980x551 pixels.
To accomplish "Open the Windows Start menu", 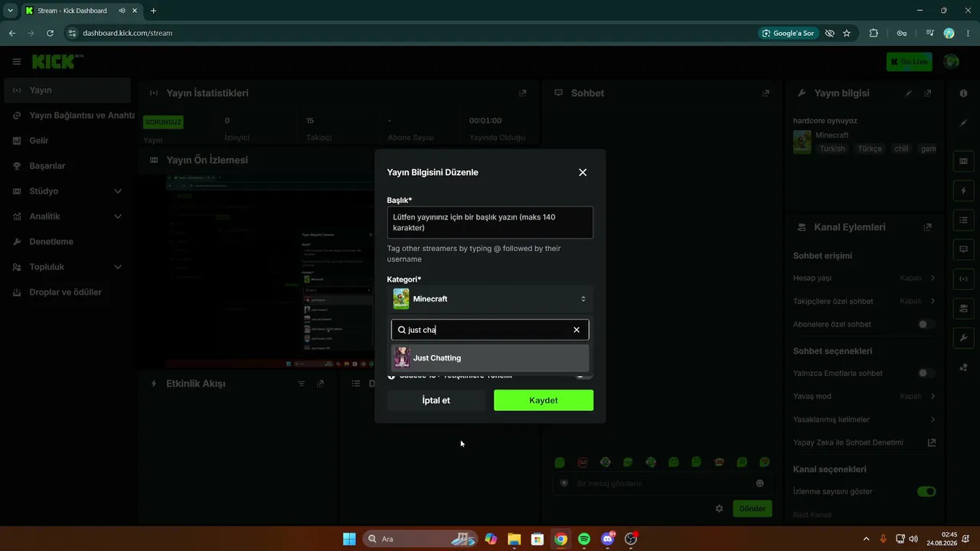I will click(349, 539).
